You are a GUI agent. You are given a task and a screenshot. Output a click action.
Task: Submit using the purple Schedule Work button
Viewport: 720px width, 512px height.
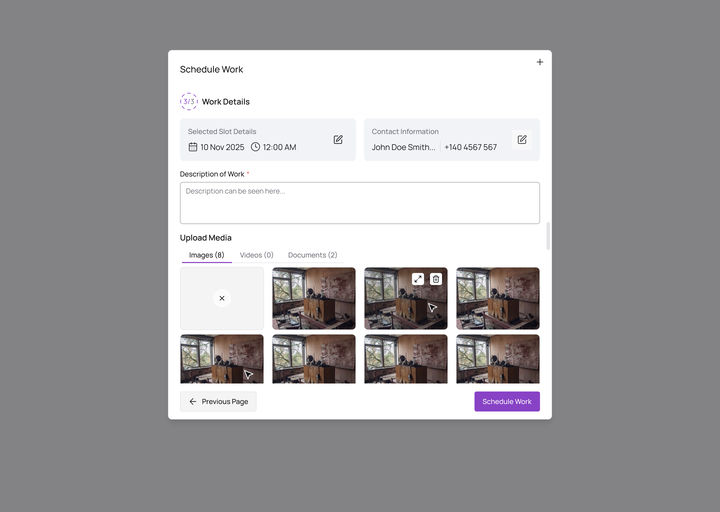507,401
